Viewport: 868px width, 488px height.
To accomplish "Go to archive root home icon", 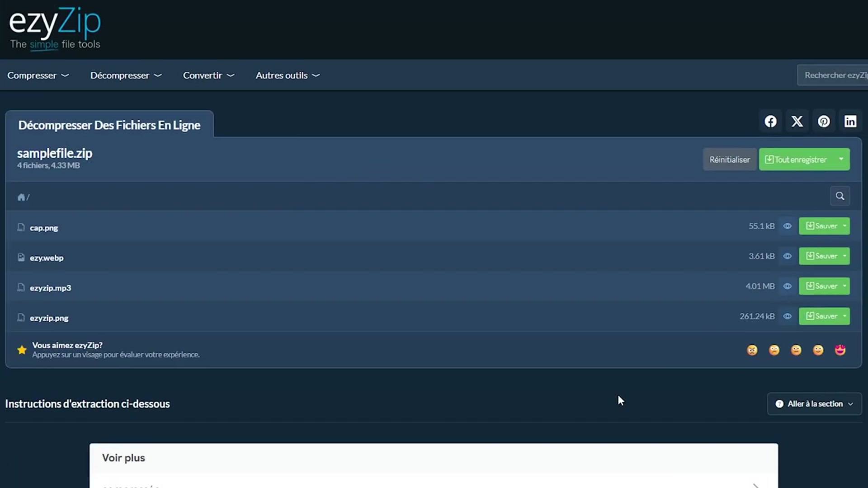I will click(x=21, y=197).
